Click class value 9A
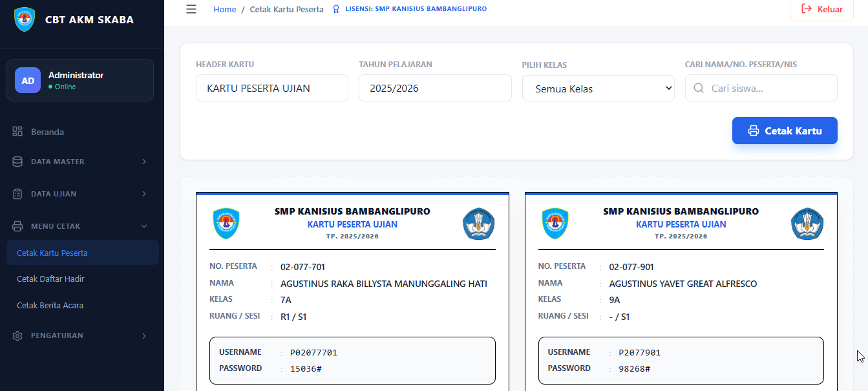This screenshot has width=868, height=391. coord(615,300)
